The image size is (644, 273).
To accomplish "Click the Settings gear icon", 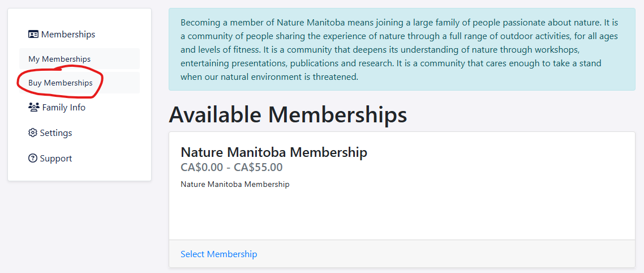I will [x=33, y=133].
